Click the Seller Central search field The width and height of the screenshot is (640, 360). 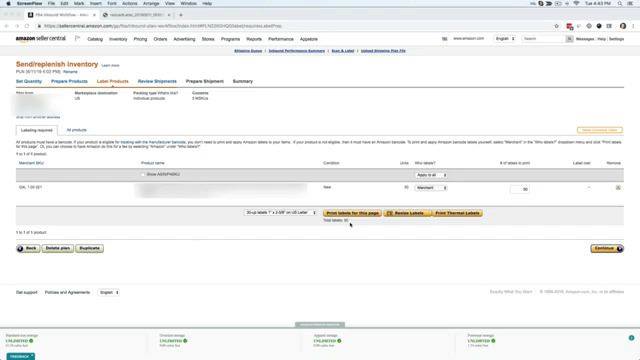543,39
